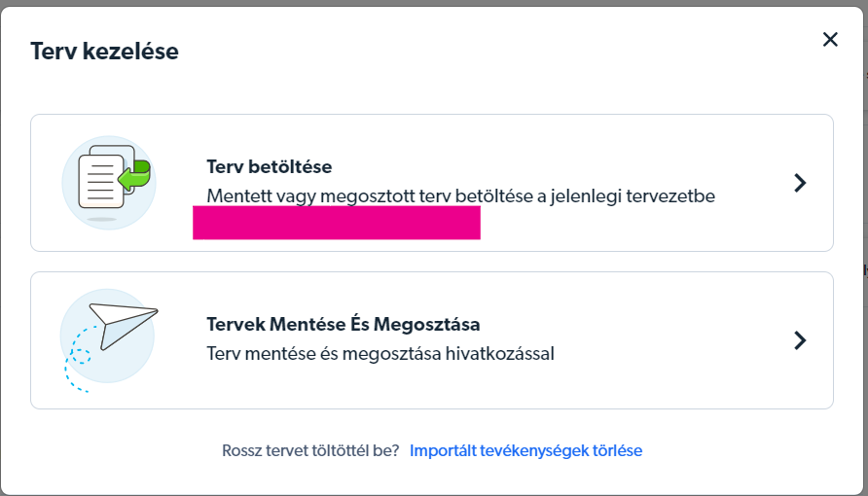Expand Terv betöltése using its right chevron
868x496 pixels.
point(800,183)
